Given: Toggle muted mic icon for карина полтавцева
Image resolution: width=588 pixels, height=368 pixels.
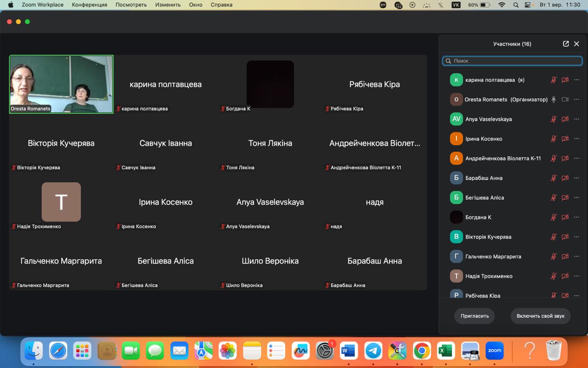Looking at the screenshot, I should point(554,80).
